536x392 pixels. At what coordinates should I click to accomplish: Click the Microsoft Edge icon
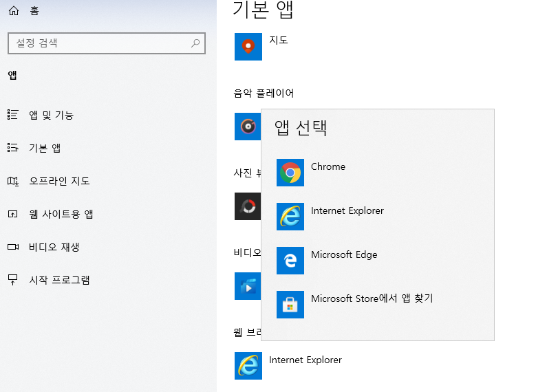(290, 261)
